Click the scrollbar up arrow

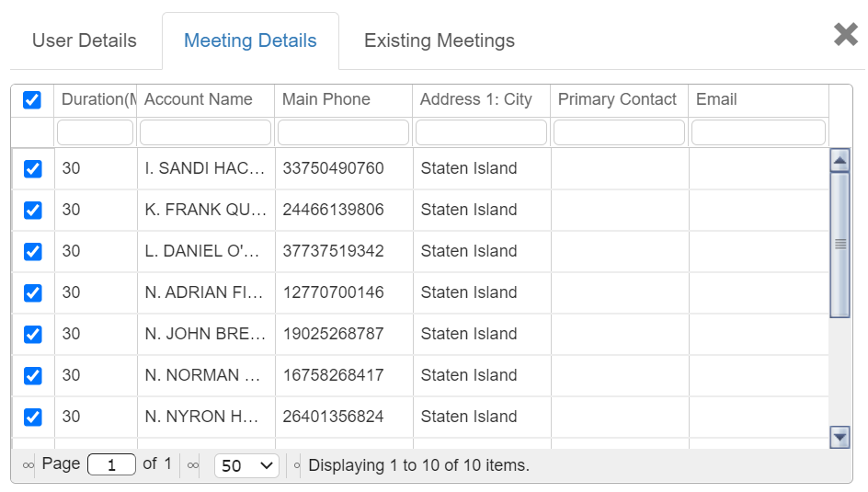coord(839,160)
